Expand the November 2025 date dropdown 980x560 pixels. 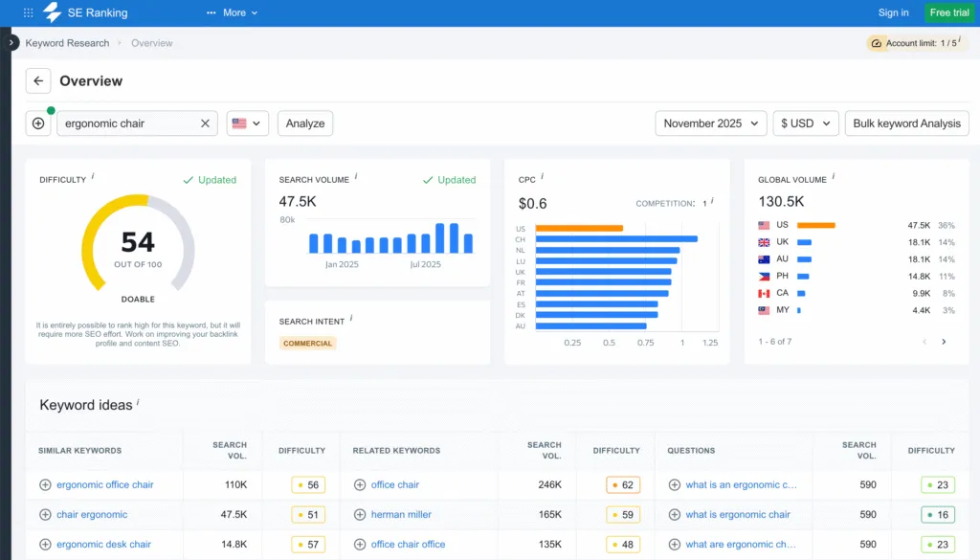[x=710, y=123]
